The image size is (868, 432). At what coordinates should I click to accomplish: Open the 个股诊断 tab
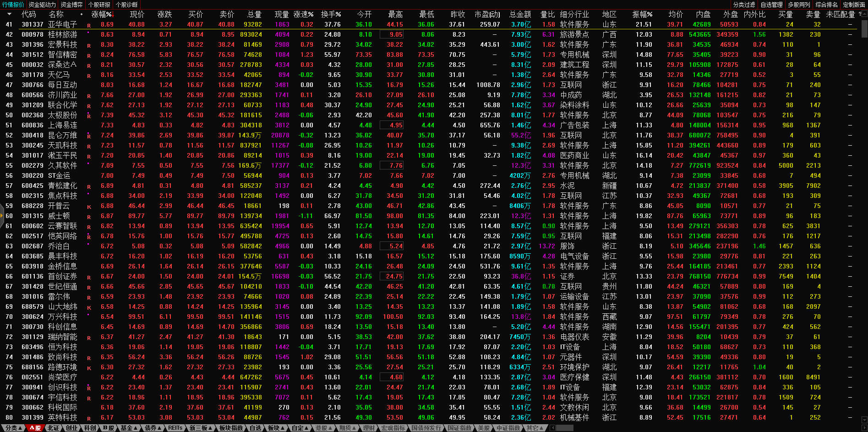click(127, 5)
